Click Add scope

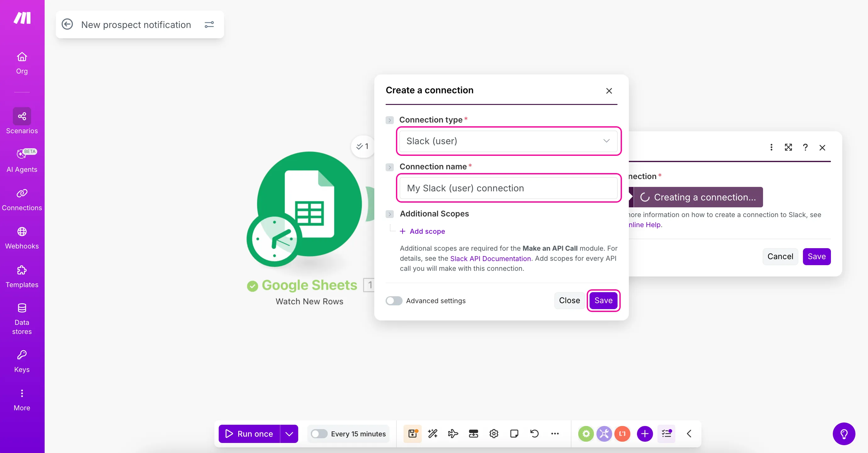tap(422, 232)
